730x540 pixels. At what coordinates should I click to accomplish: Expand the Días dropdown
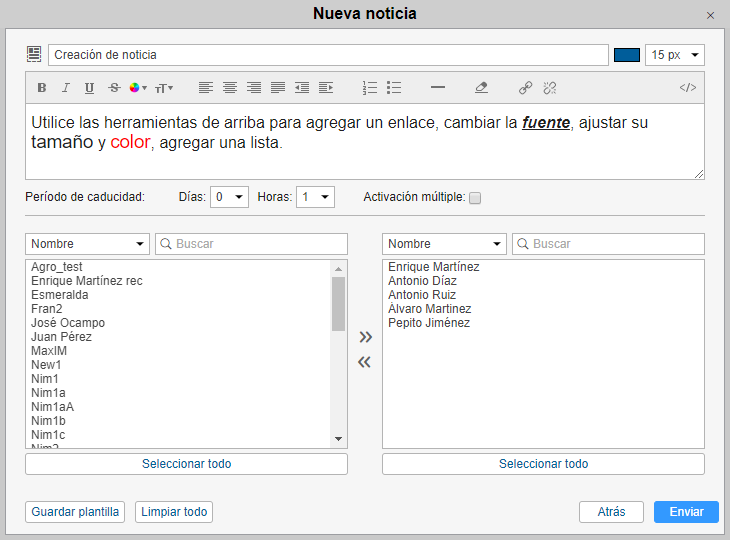pyautogui.click(x=229, y=197)
